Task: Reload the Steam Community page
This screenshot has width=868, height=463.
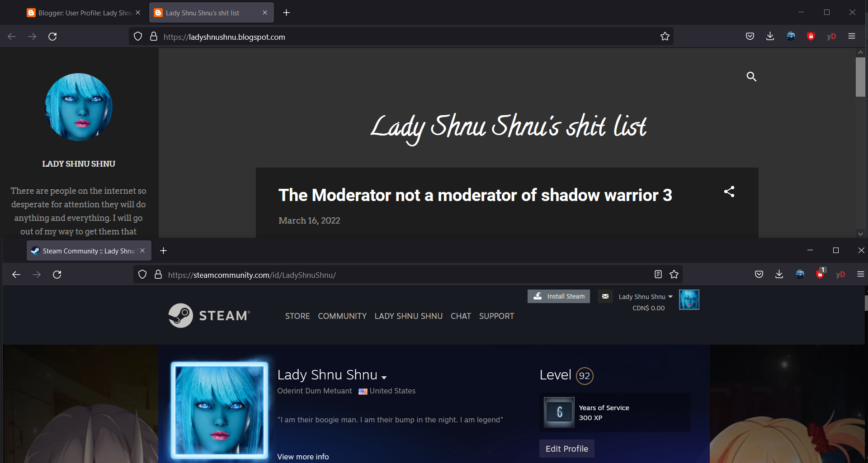Action: pyautogui.click(x=57, y=275)
